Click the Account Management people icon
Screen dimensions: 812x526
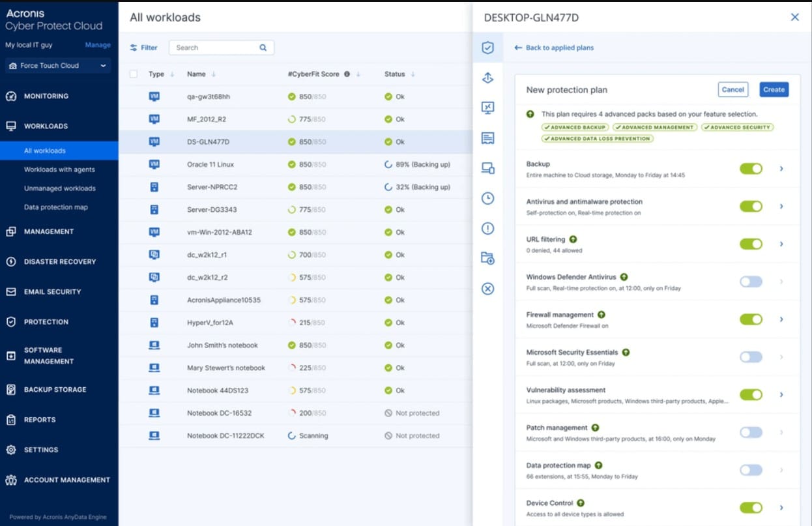click(x=11, y=480)
